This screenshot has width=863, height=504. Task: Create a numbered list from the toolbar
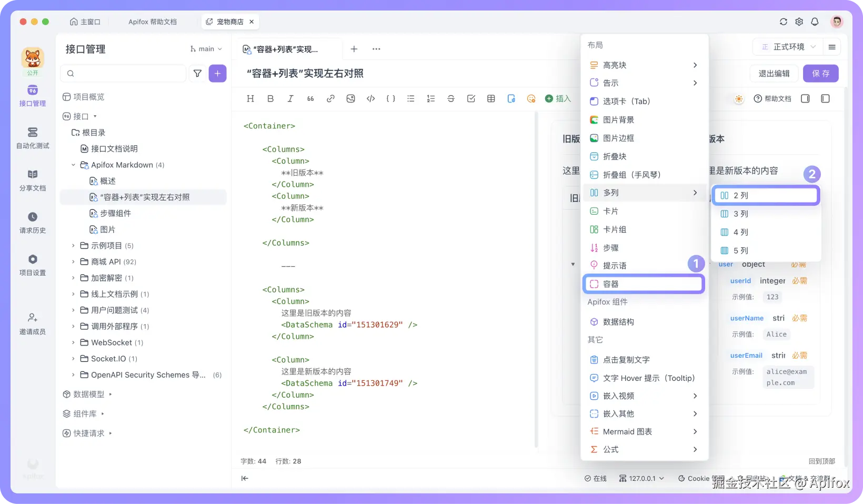[x=431, y=98]
